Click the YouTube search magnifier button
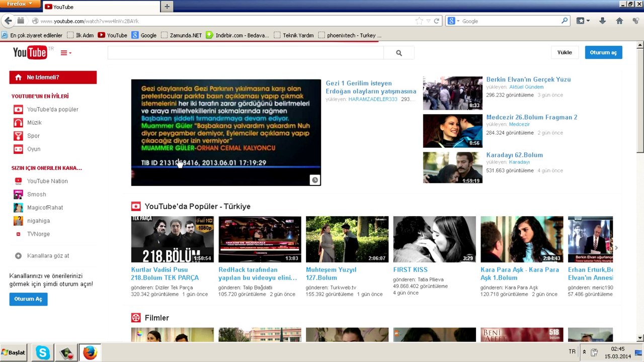Viewport: 644px width, 362px height. [399, 53]
